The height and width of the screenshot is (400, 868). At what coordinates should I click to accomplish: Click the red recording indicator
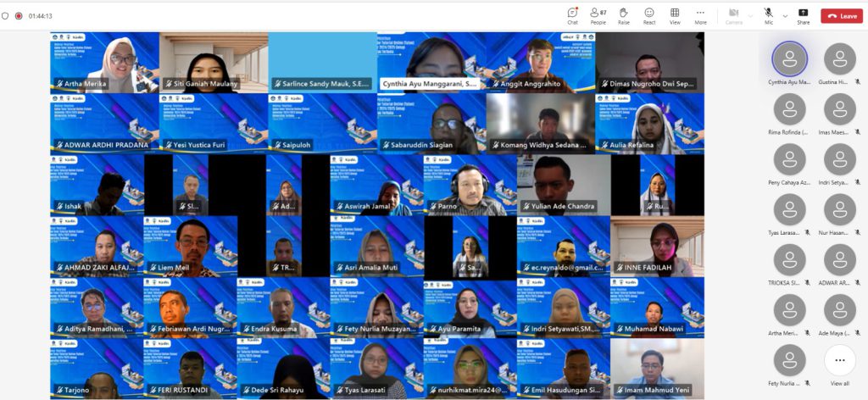click(18, 15)
